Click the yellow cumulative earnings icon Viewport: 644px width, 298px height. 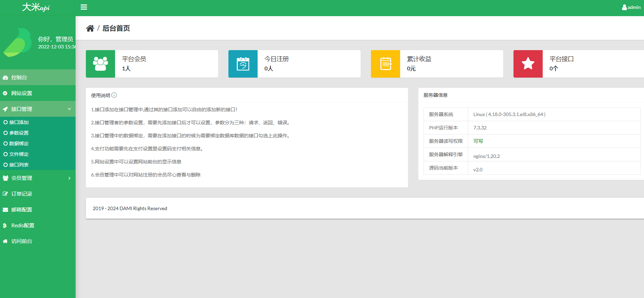click(385, 64)
